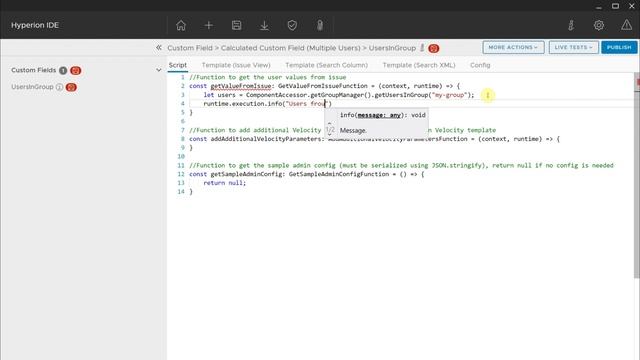Image resolution: width=640 pixels, height=360 pixels.
Task: Click UsersInGroup in the breadcrumb trail
Action: click(x=392, y=48)
